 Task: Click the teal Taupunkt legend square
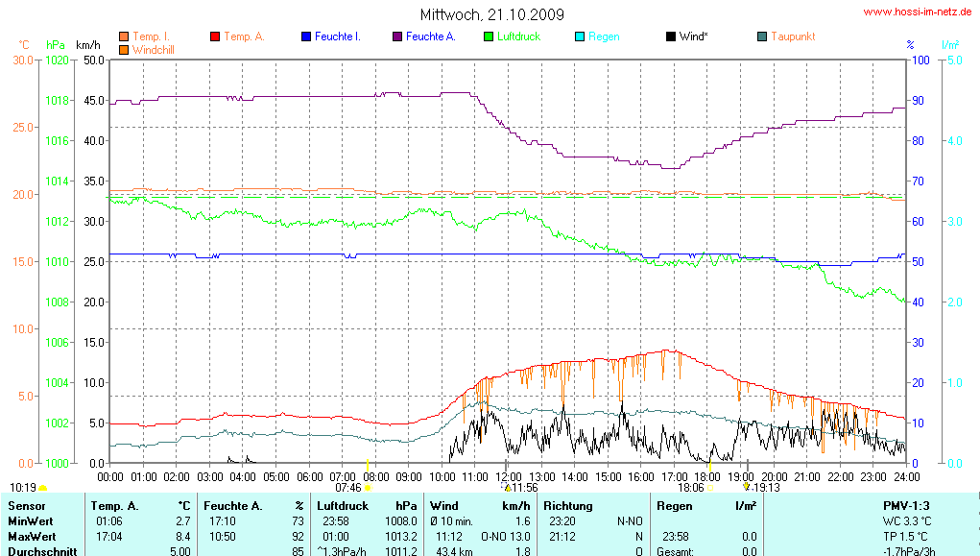click(762, 37)
